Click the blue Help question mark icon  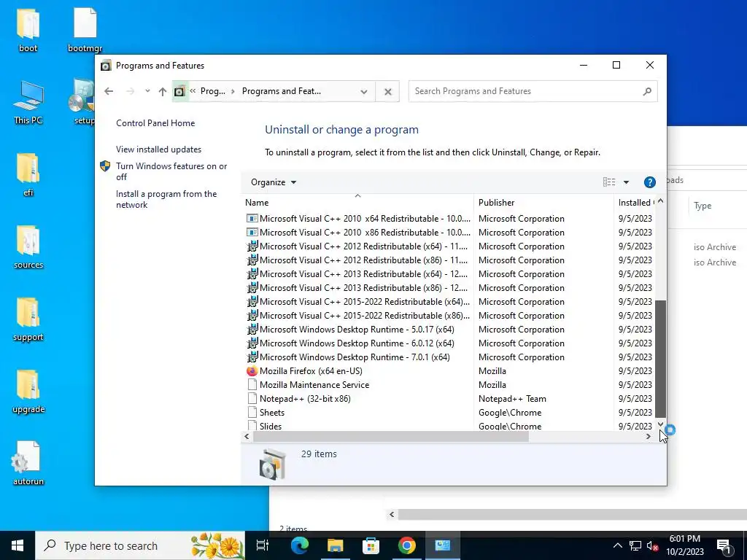tap(649, 182)
